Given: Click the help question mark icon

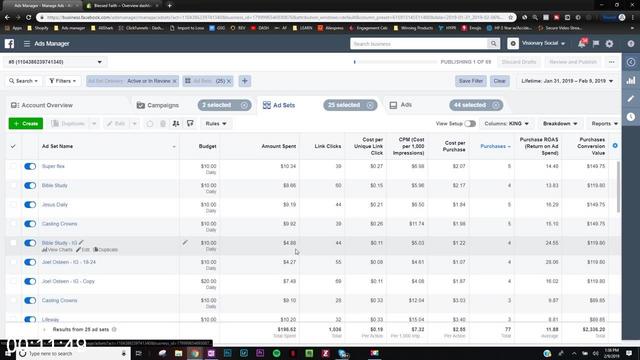Looking at the screenshot, I should [x=631, y=44].
